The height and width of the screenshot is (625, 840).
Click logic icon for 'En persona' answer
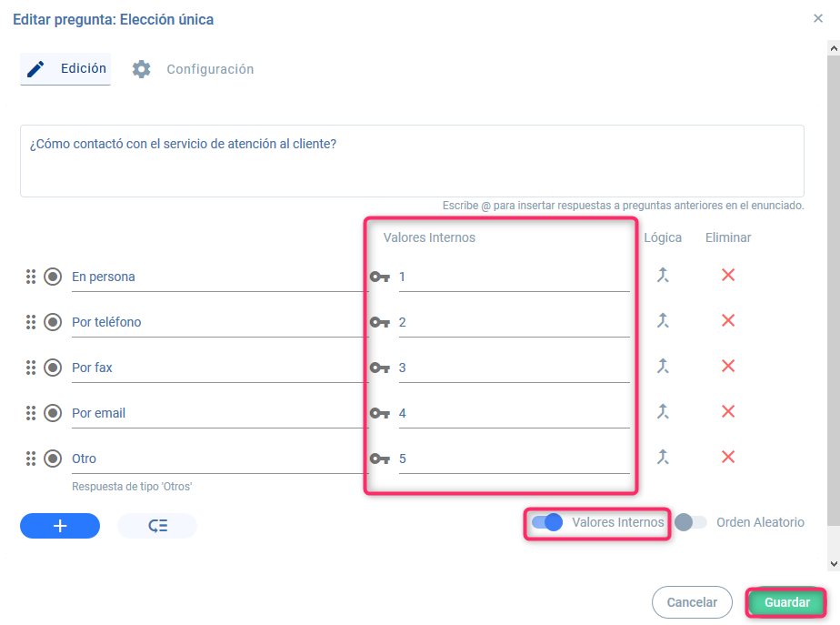pyautogui.click(x=663, y=275)
